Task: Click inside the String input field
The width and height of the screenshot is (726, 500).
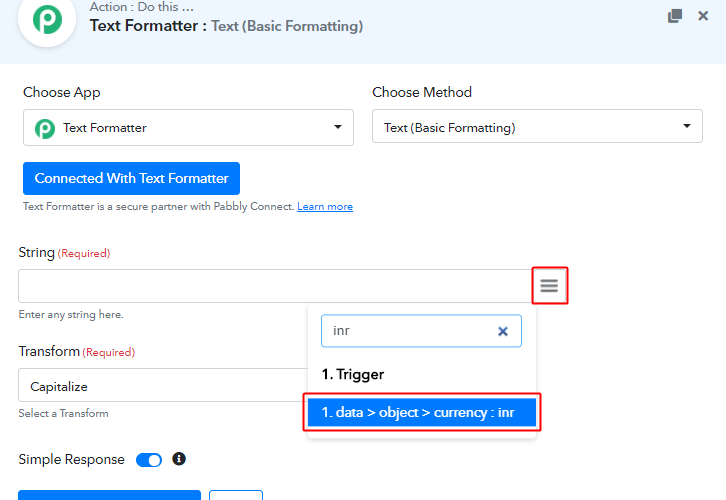Action: coord(275,286)
